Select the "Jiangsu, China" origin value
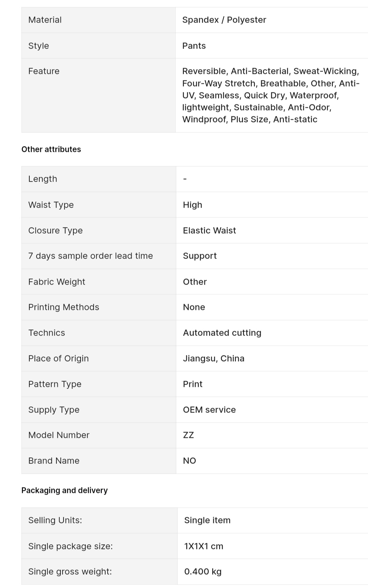 tap(214, 358)
